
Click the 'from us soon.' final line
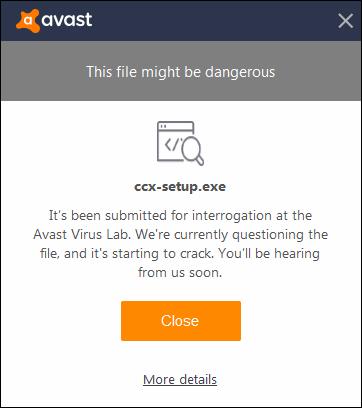point(180,273)
